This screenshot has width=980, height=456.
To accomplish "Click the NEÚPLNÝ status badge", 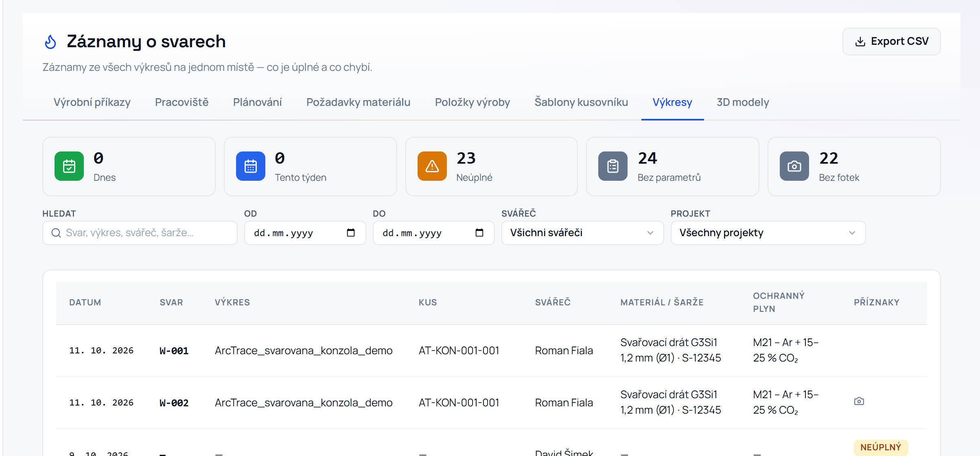I will (x=881, y=447).
